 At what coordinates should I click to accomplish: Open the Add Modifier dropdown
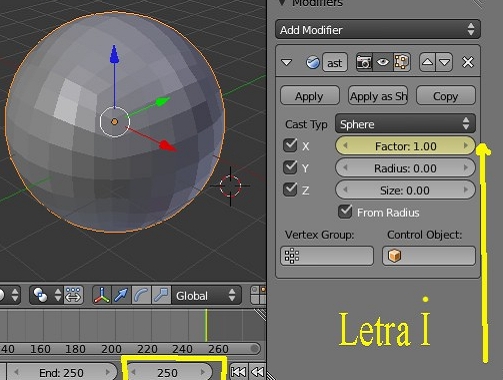point(378,30)
